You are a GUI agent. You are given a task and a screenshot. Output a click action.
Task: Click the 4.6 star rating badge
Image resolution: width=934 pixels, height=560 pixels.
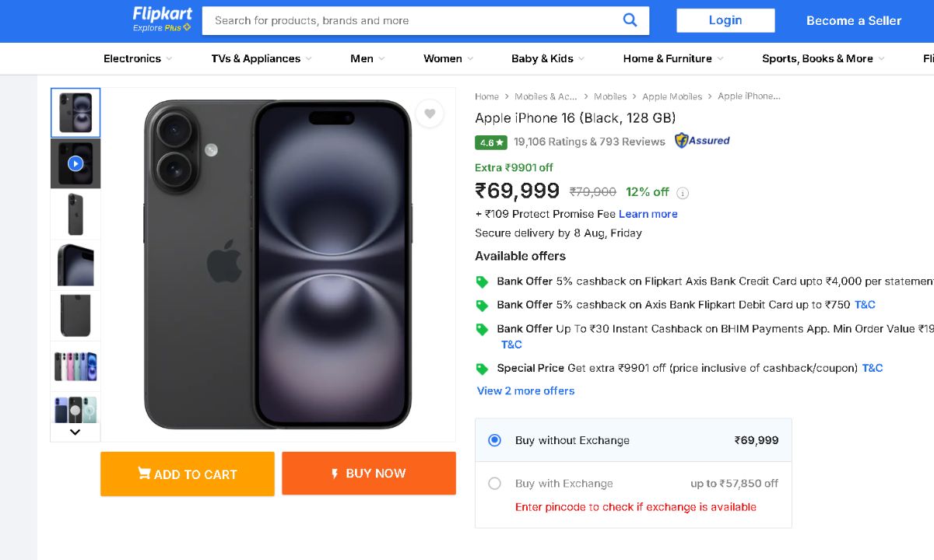pos(491,142)
